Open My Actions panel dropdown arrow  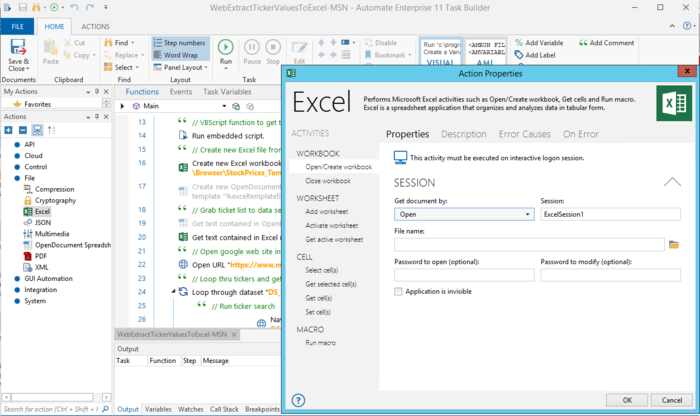tap(88, 92)
